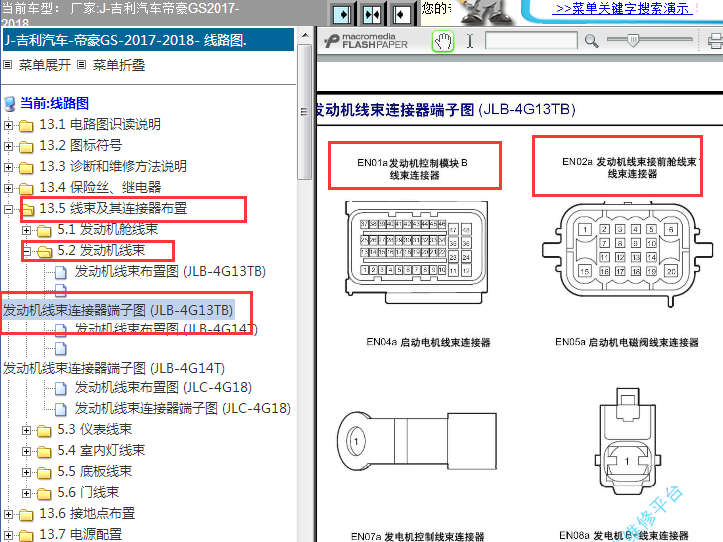This screenshot has height=542, width=723.
Task: Click the folder icon of 5.3 仪表线束
Action: tap(44, 431)
